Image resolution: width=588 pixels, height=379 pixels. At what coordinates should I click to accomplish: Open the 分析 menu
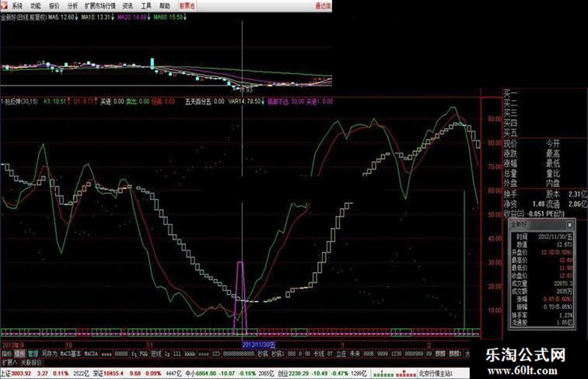73,6
